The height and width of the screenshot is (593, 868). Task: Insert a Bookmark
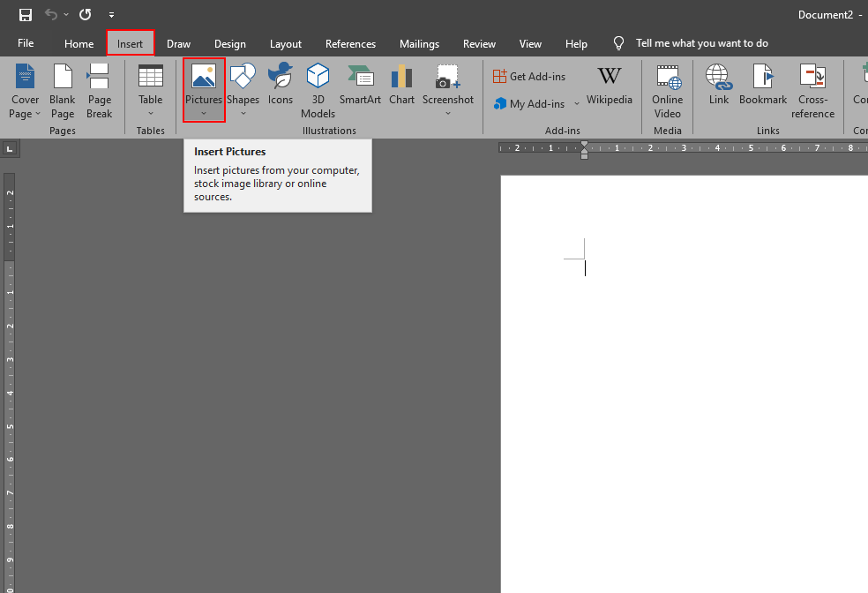pos(763,86)
